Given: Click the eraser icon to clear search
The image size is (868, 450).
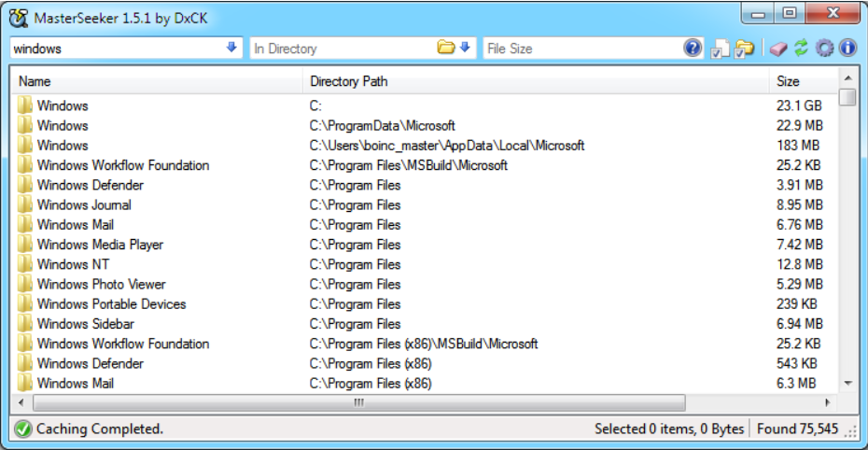Looking at the screenshot, I should pos(777,49).
